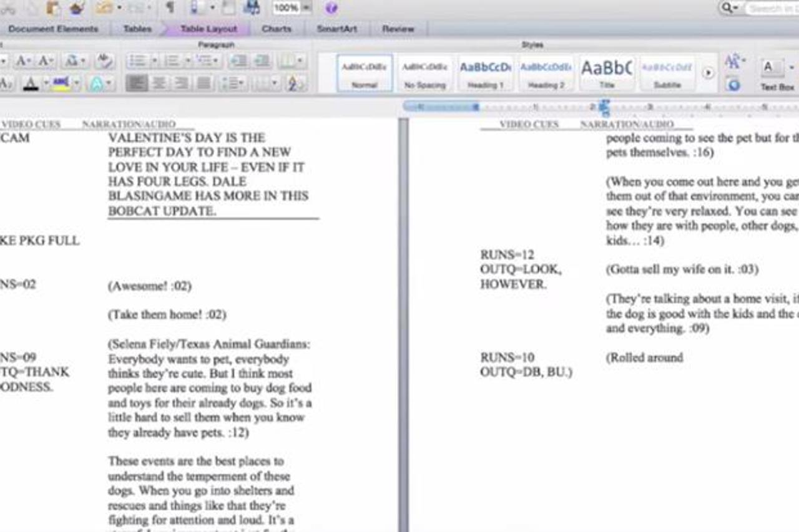Toggle Align Text Left button
799x532 pixels.
pyautogui.click(x=136, y=83)
